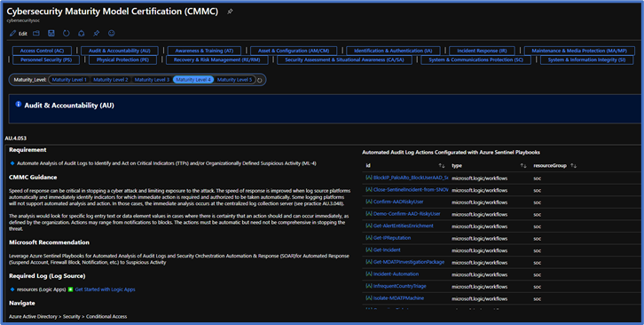
Task: Open System & Communications Protection (SC) tab
Action: coord(476,59)
